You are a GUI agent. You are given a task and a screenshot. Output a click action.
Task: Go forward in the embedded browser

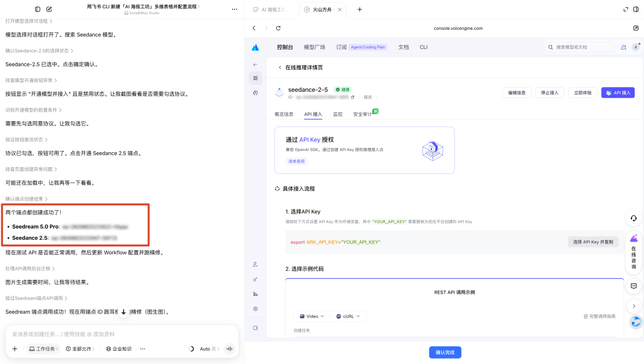click(266, 28)
